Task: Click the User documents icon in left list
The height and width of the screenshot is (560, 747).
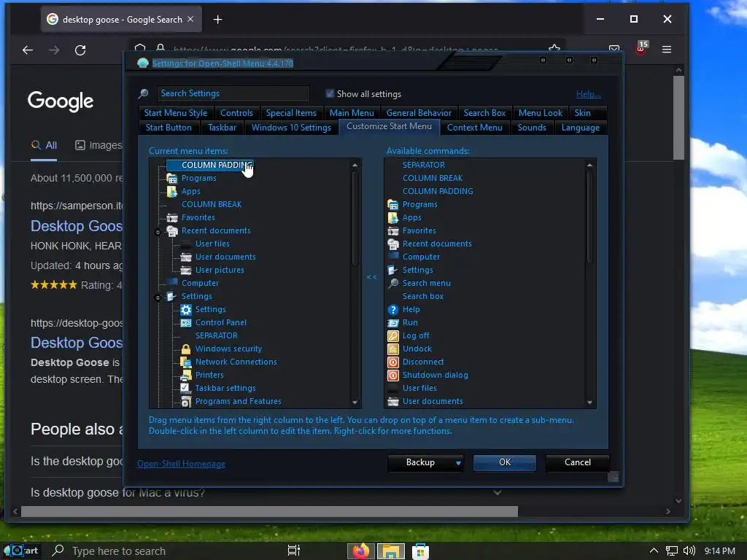Action: click(186, 257)
